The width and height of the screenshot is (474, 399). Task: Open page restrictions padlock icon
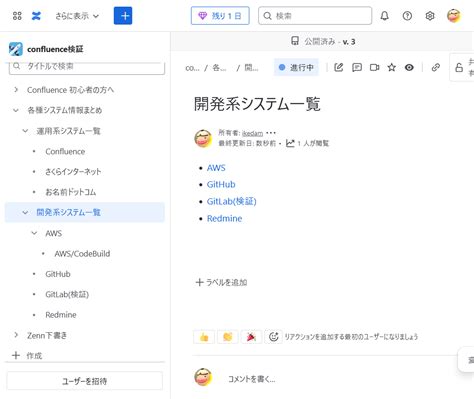459,67
